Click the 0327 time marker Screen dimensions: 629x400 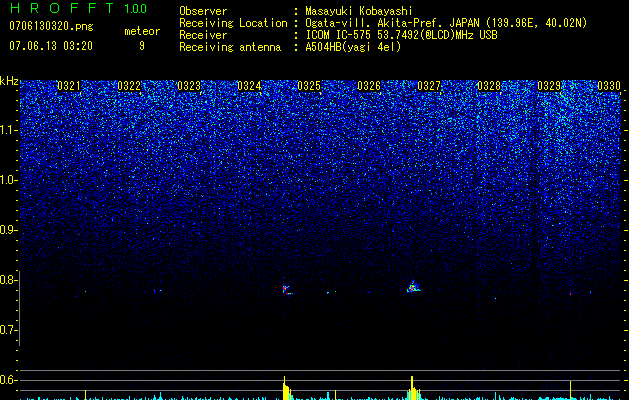click(429, 86)
